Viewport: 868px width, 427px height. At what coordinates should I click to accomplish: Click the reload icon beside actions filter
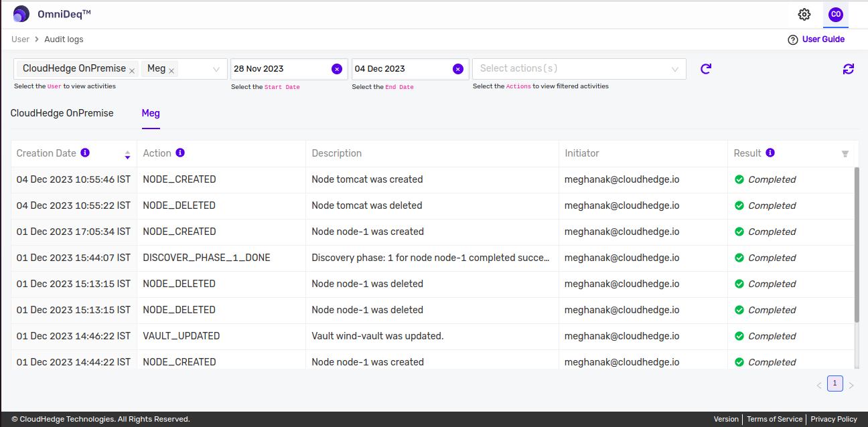(x=706, y=69)
